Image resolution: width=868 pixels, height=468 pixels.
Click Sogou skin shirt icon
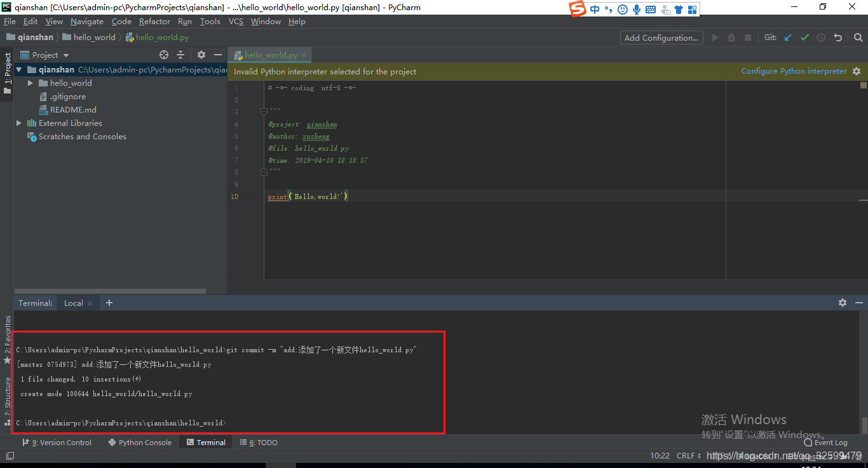coord(679,9)
